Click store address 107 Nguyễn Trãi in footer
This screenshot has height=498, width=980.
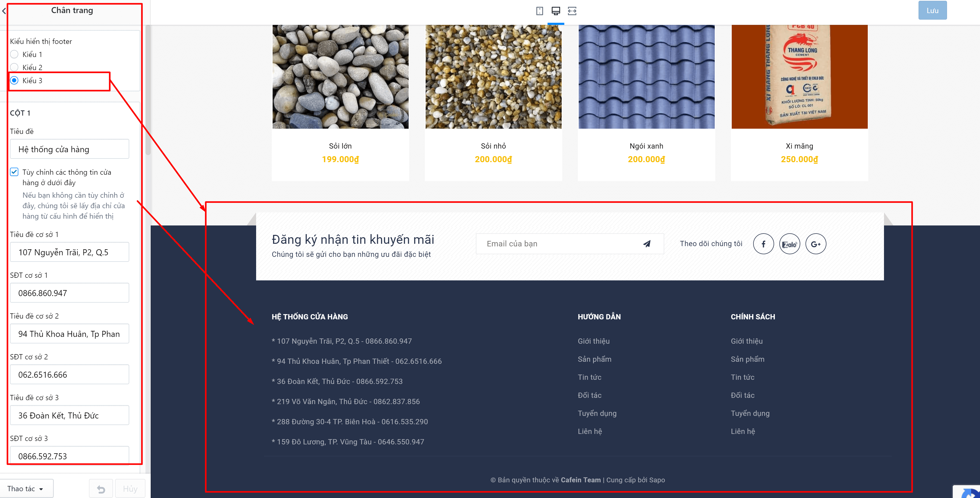pyautogui.click(x=342, y=341)
